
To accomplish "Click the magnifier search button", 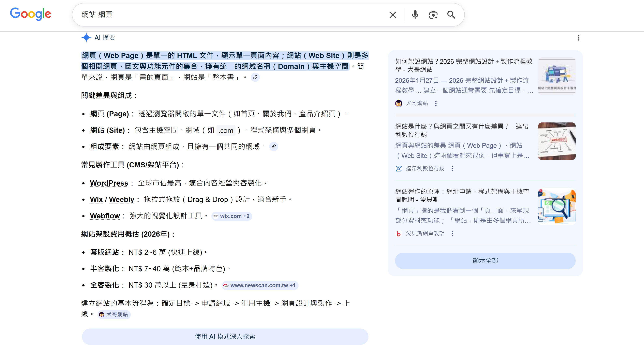I will point(451,15).
